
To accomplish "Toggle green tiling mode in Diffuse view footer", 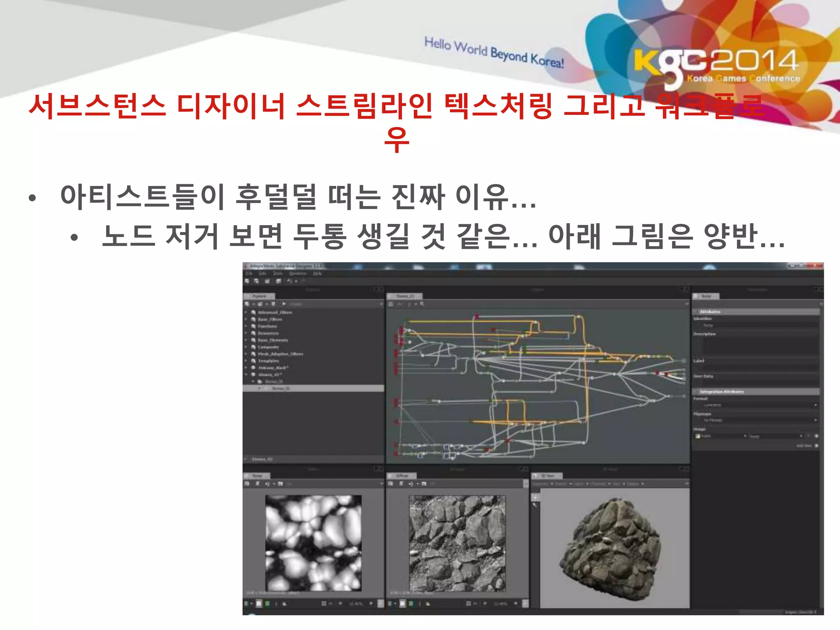I will click(411, 604).
